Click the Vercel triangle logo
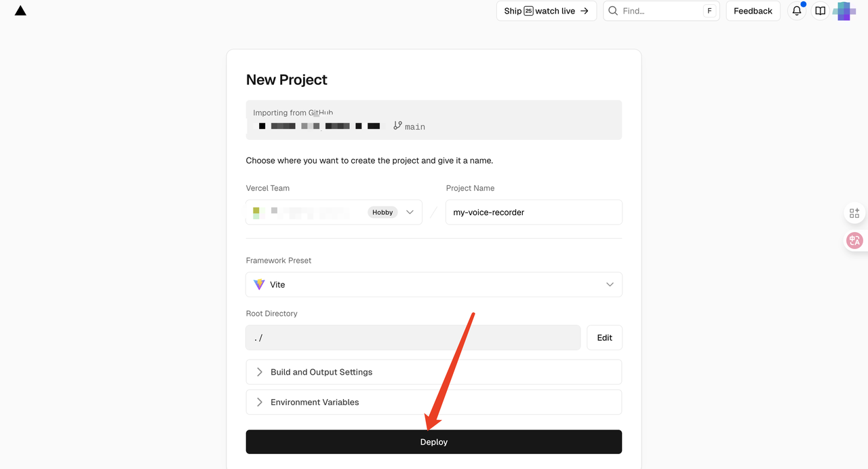Viewport: 868px width, 469px height. [20, 11]
